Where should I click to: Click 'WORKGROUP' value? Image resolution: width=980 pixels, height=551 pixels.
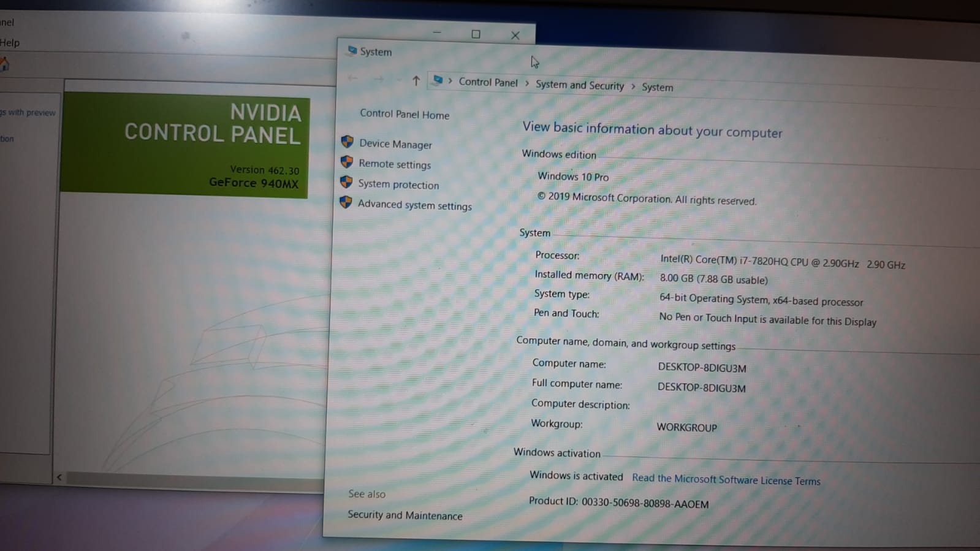[x=687, y=427]
